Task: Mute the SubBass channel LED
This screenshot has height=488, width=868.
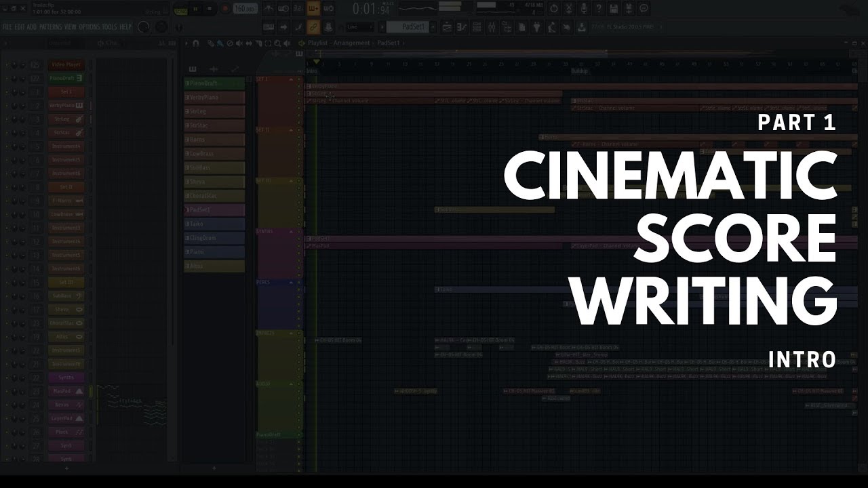Action: (7, 297)
